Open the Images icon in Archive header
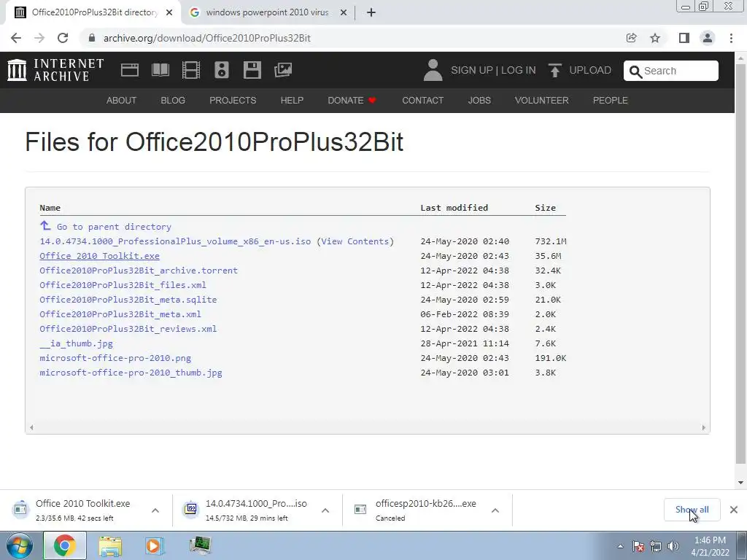Image resolution: width=747 pixels, height=560 pixels. tap(283, 70)
